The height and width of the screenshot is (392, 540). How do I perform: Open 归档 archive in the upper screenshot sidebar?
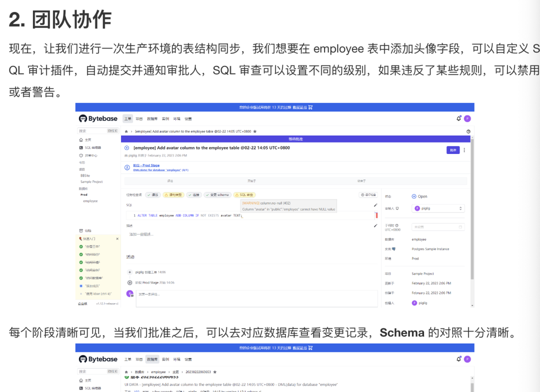pyautogui.click(x=85, y=230)
